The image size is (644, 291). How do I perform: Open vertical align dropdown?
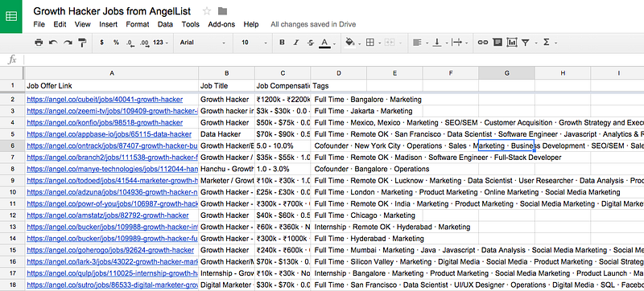click(x=440, y=43)
